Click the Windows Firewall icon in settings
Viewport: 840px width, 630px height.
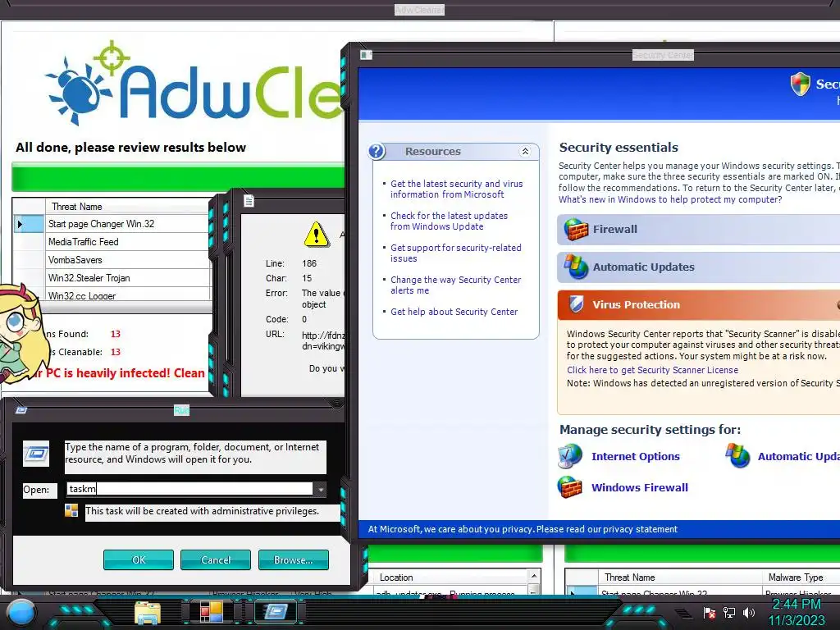point(570,487)
